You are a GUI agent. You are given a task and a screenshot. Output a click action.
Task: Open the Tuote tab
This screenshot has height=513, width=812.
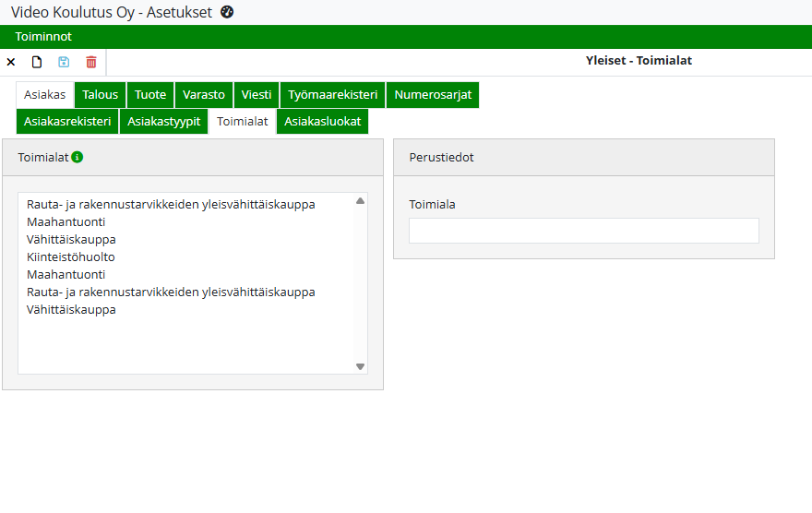(150, 95)
